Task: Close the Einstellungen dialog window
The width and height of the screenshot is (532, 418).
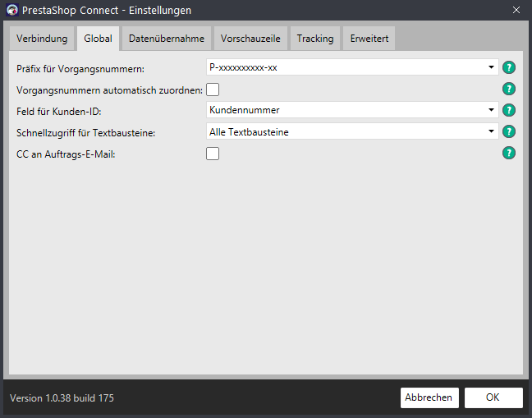Action: point(516,10)
